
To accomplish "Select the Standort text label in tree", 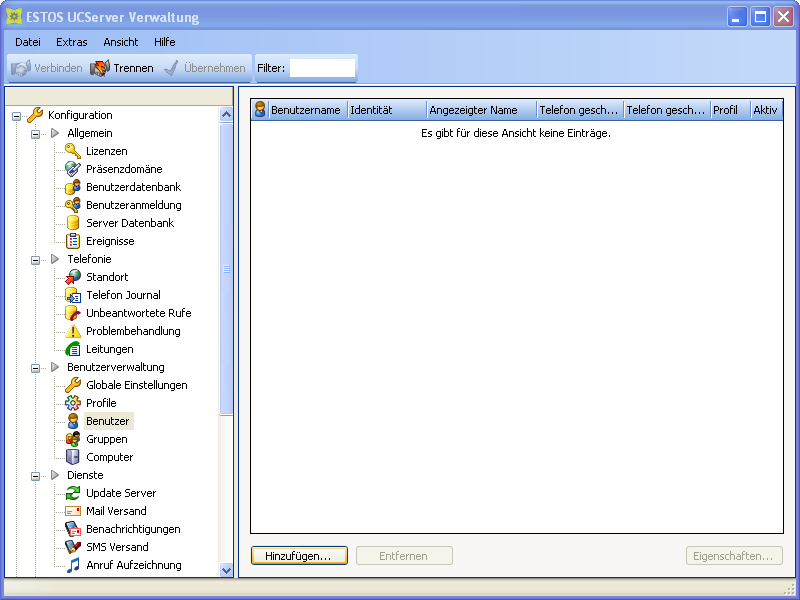I will point(107,277).
